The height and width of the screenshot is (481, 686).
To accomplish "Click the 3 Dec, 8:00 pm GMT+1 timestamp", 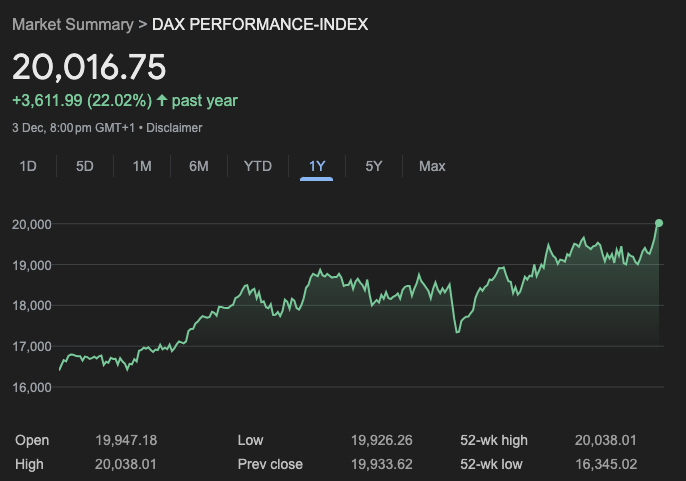I will tap(74, 128).
